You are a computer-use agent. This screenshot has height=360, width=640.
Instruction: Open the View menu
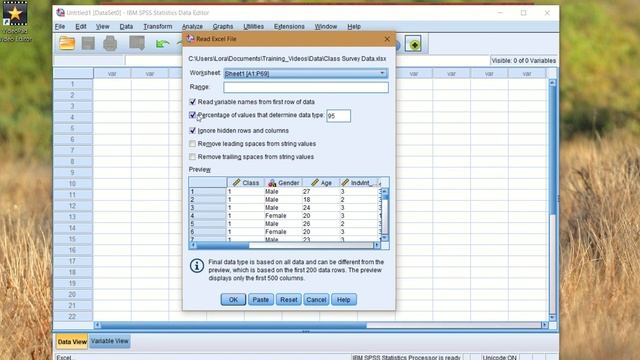(x=102, y=27)
